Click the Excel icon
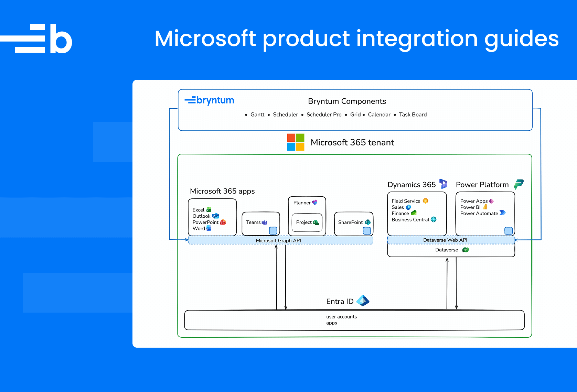Screen dimensions: 577x392 (209, 210)
